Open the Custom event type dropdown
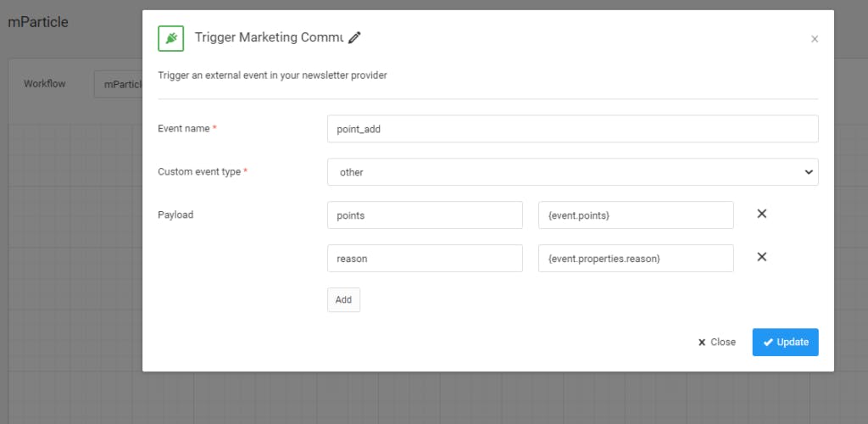Viewport: 868px width, 424px height. coord(572,172)
